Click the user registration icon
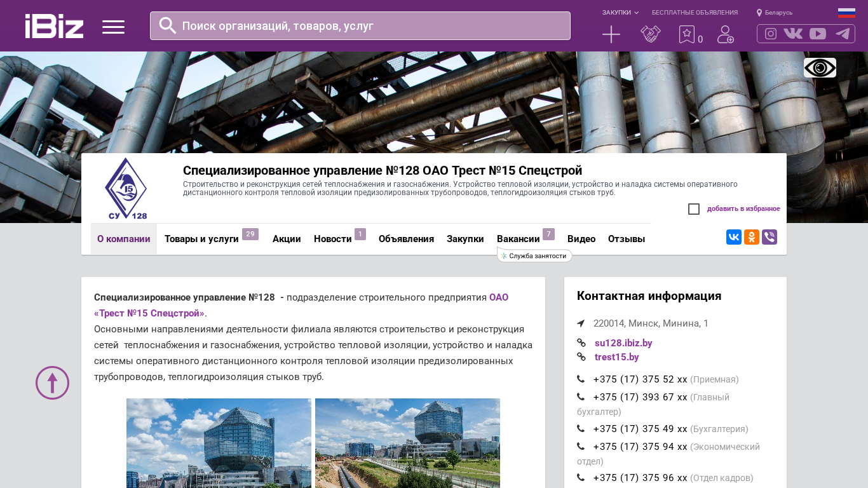The width and height of the screenshot is (868, 488). pyautogui.click(x=726, y=34)
